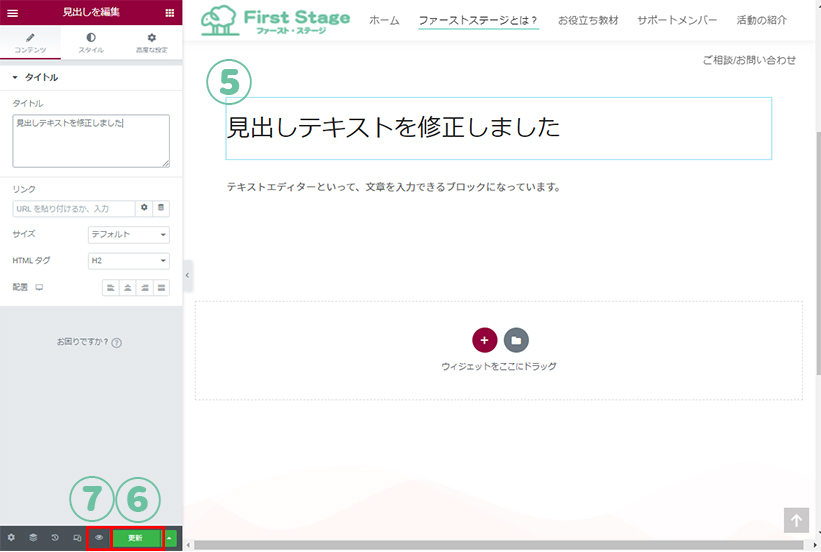Screen dimensions: 821x552
Task: Open revision history icon
Action: tap(55, 538)
